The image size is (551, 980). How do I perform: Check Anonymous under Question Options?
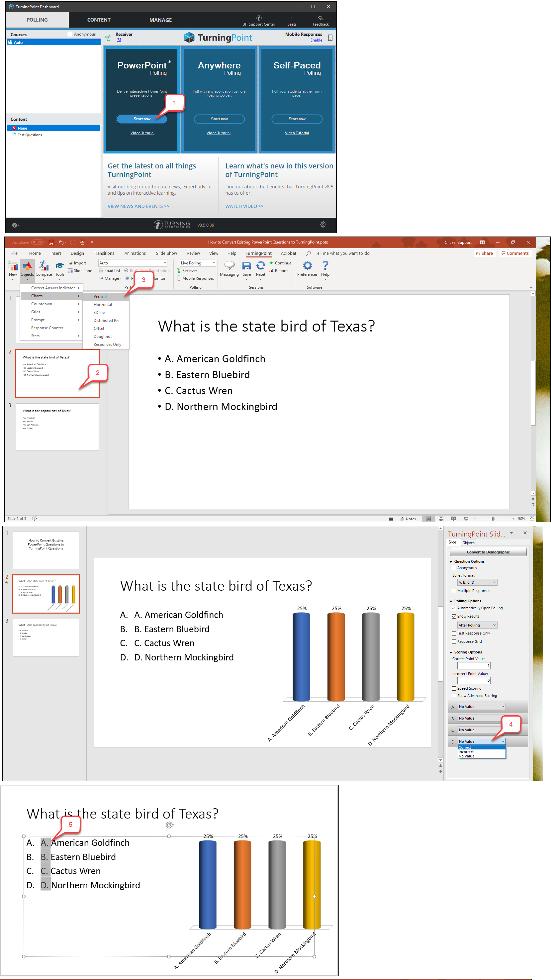pyautogui.click(x=454, y=568)
